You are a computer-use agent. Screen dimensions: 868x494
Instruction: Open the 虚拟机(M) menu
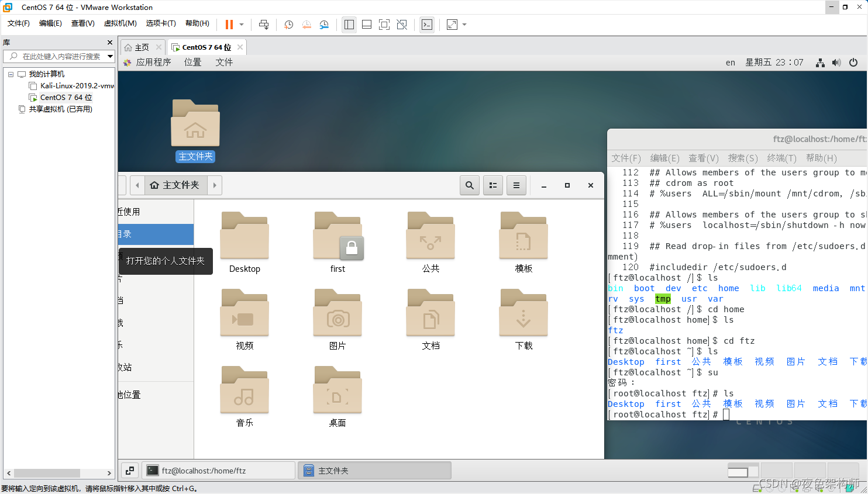tap(120, 23)
